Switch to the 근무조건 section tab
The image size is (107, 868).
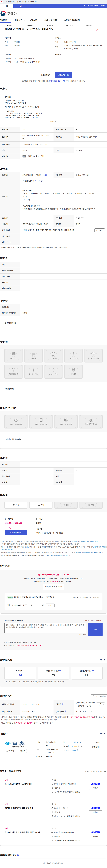tap(30, 25)
